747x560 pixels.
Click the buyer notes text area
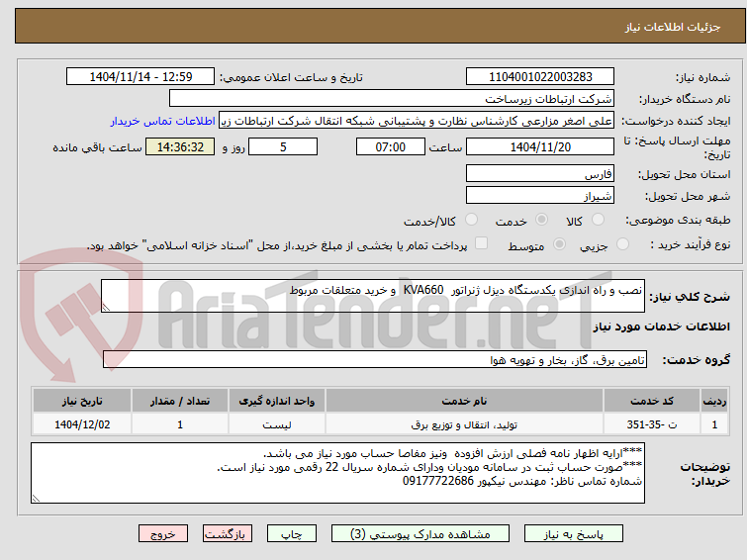coord(337,473)
